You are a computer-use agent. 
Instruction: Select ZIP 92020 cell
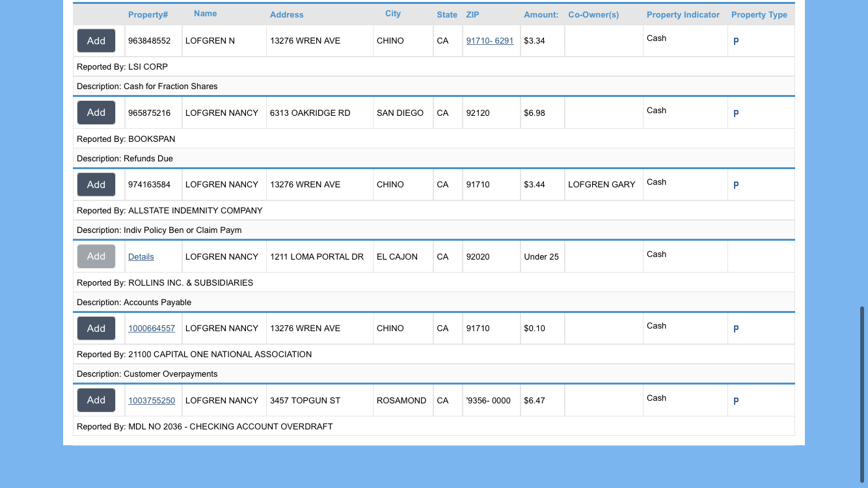point(491,256)
